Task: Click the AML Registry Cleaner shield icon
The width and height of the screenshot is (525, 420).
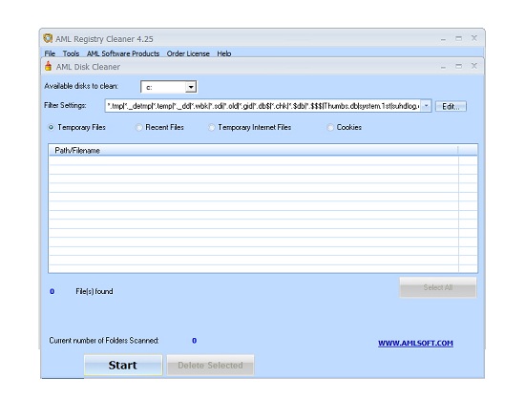Action: (49, 38)
